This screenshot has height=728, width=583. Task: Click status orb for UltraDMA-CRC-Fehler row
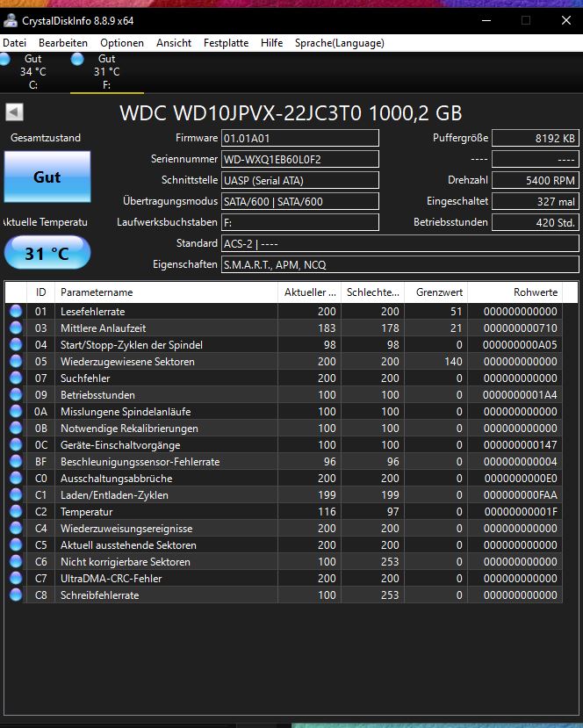(16, 579)
